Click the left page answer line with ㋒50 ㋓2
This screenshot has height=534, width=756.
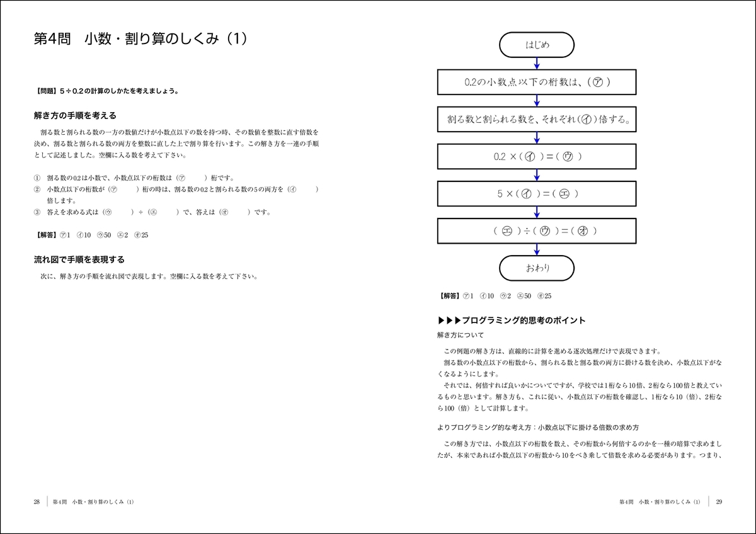point(91,235)
